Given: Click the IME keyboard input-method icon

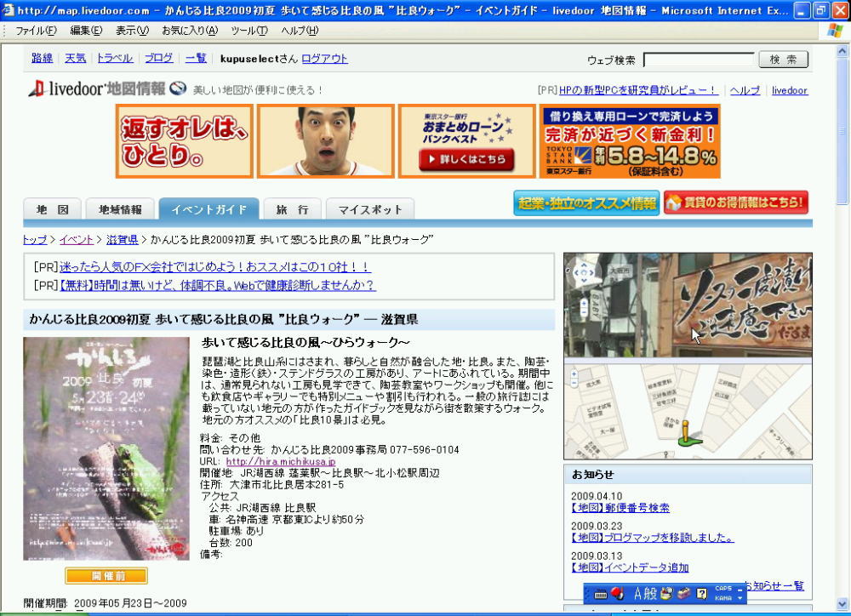Looking at the screenshot, I should [x=601, y=594].
